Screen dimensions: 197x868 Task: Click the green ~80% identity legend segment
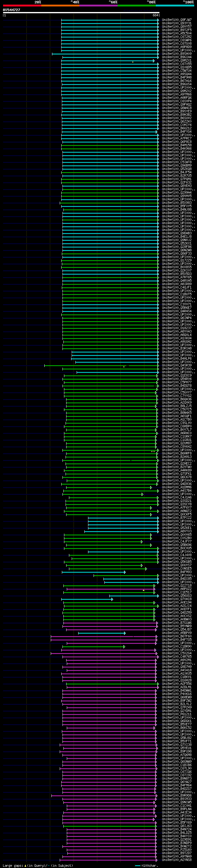137,6
